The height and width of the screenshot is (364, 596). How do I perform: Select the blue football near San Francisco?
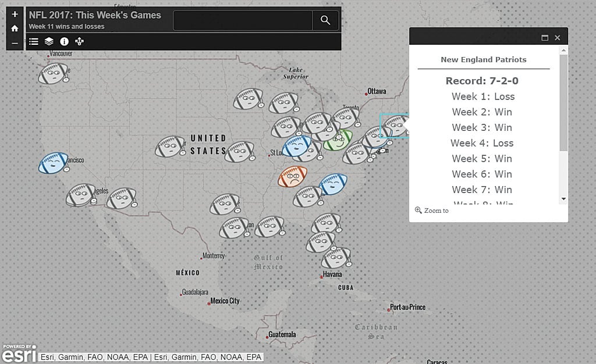(x=54, y=163)
